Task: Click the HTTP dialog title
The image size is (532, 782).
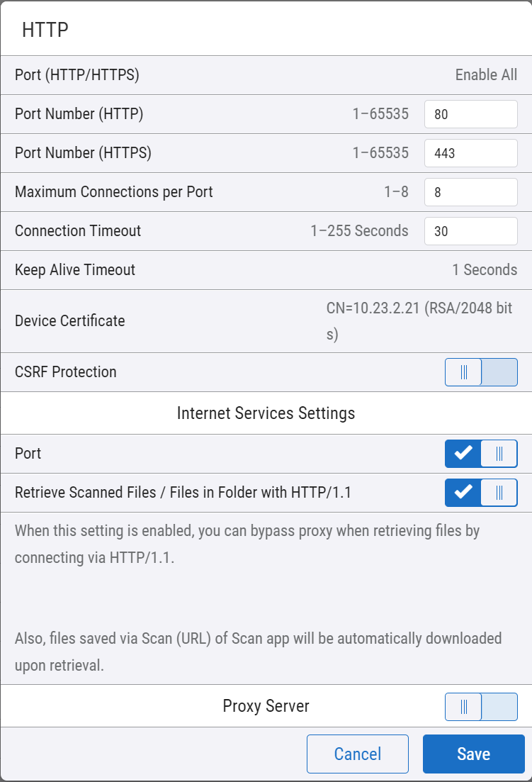Action: click(x=45, y=30)
